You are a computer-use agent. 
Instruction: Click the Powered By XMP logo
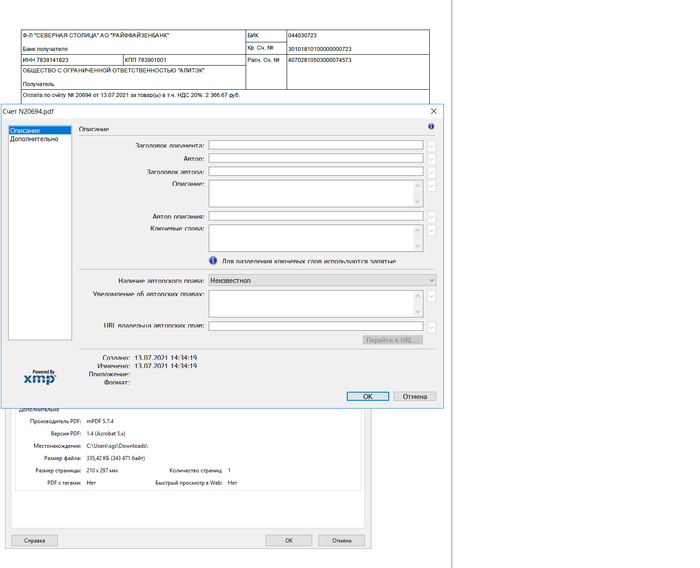[40, 377]
